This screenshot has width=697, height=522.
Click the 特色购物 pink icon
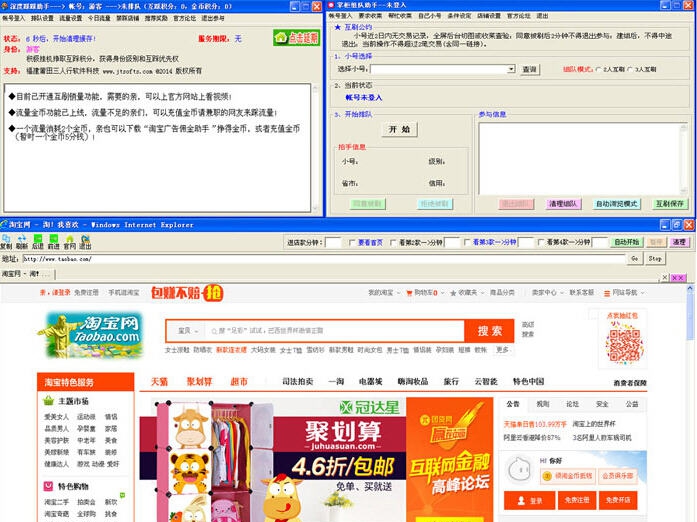click(x=48, y=486)
